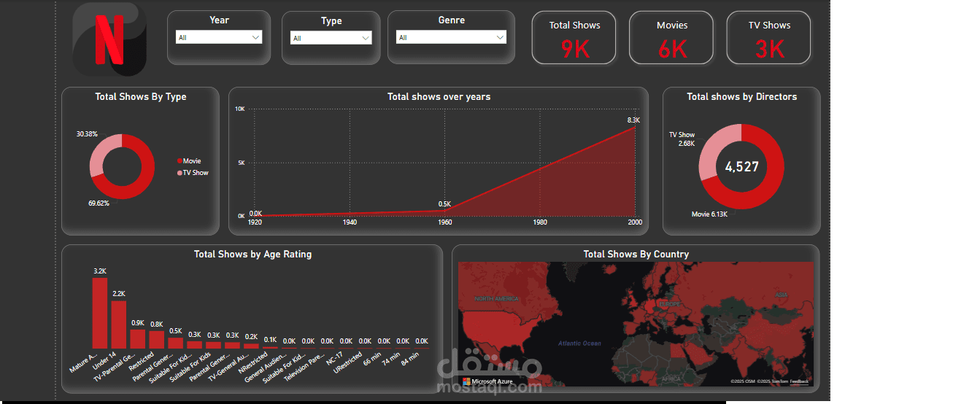Select the Movies 6K card
This screenshot has height=404, width=980.
point(671,38)
